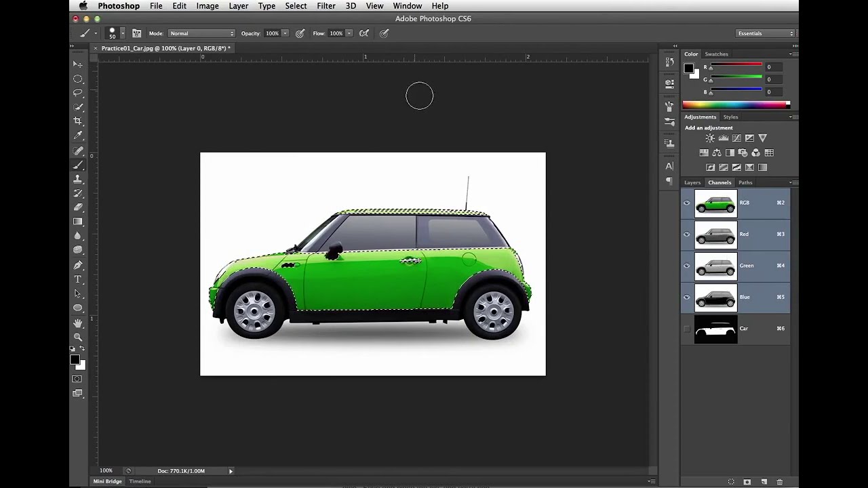This screenshot has height=488, width=868.
Task: Select the Move tool
Action: (77, 64)
